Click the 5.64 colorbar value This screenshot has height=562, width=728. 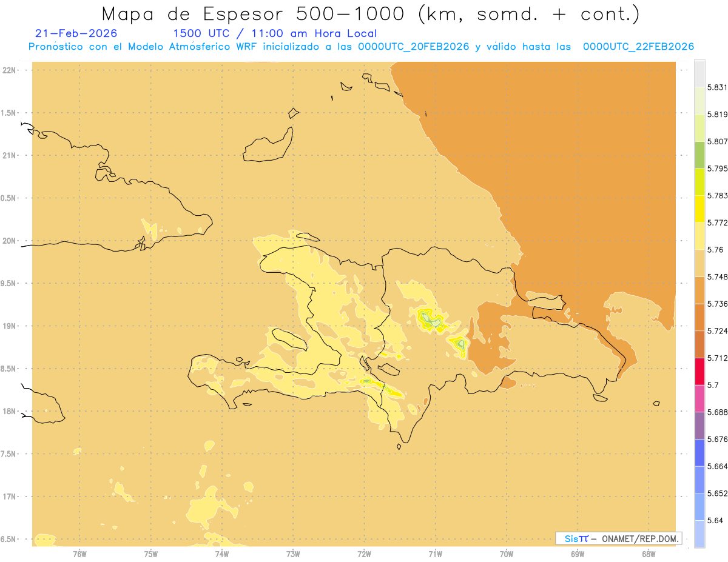click(715, 520)
